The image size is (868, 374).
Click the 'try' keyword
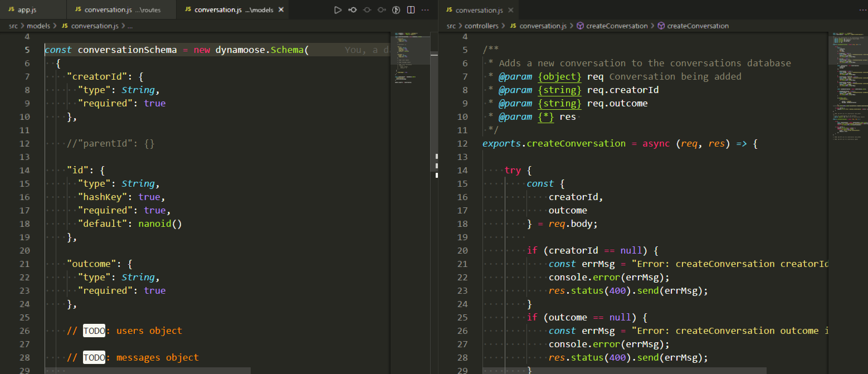pos(513,170)
